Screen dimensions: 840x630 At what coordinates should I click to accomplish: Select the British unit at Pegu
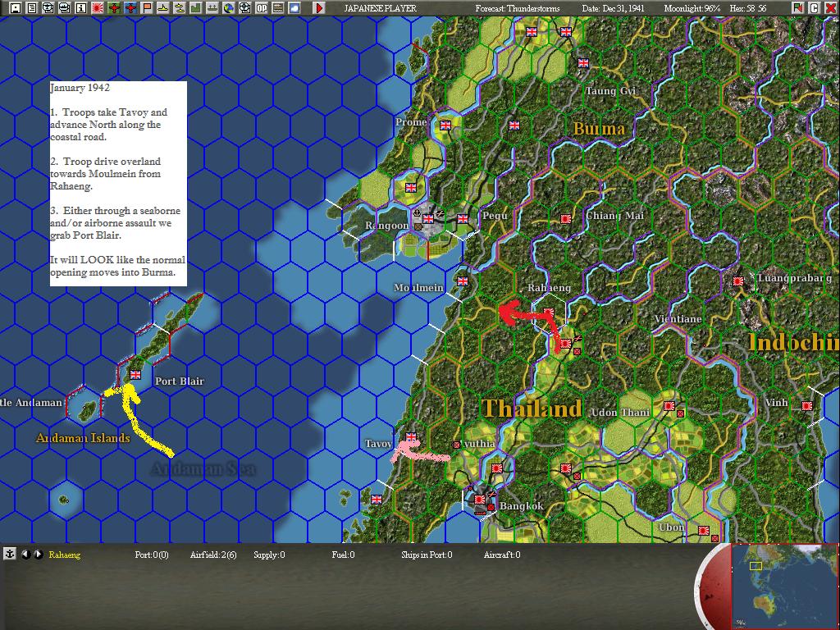click(463, 218)
